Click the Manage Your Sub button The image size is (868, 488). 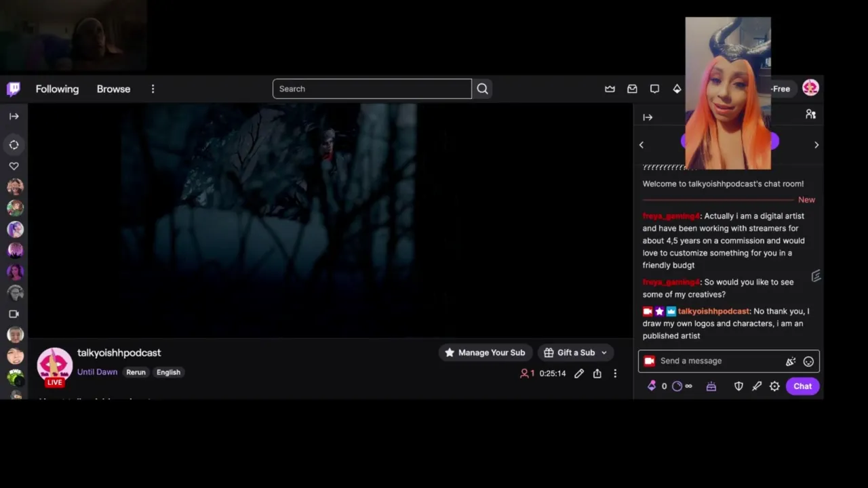485,352
